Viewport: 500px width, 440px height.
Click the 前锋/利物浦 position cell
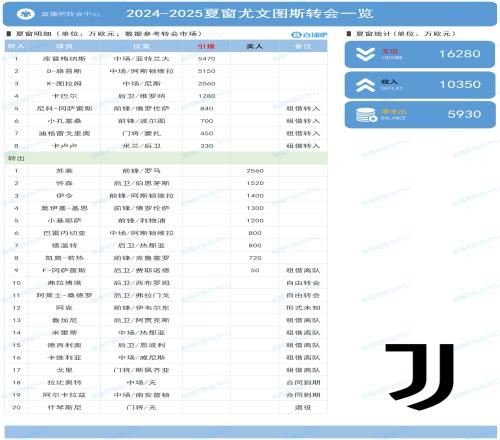pyautogui.click(x=141, y=221)
